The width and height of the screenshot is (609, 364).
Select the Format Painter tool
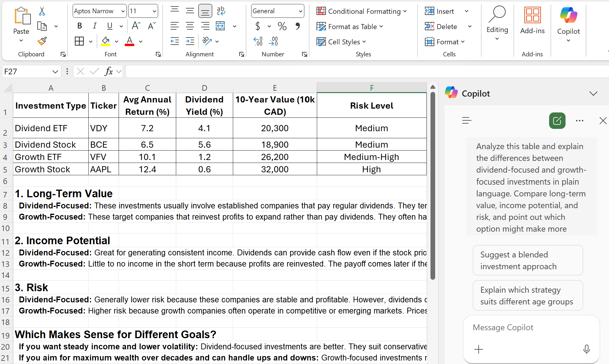[x=42, y=41]
